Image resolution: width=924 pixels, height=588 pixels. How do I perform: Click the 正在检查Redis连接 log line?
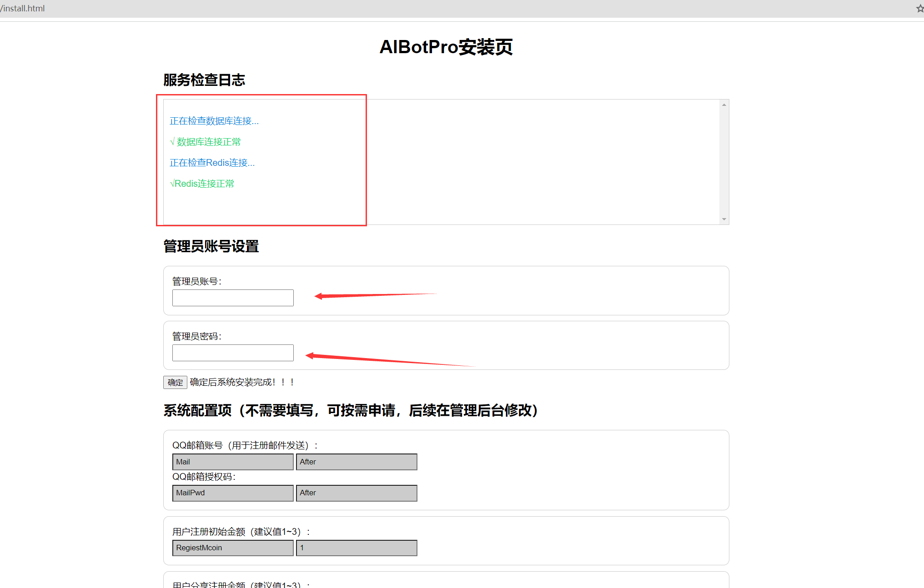[212, 163]
